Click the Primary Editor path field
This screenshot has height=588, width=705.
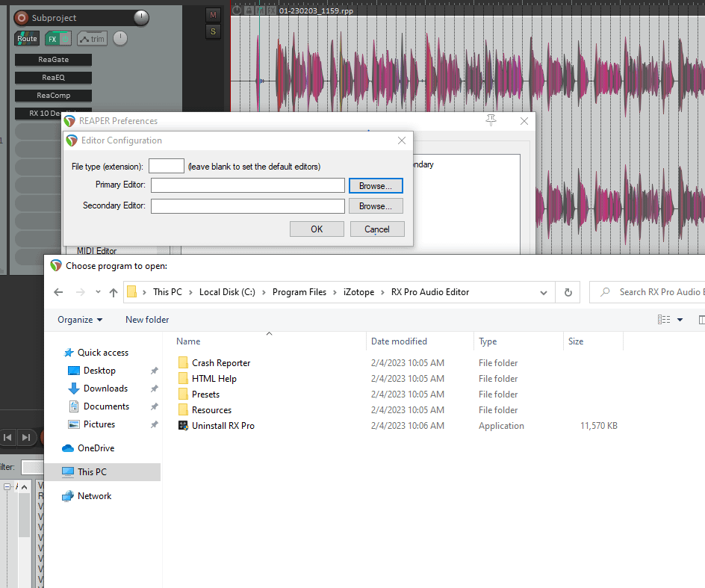(x=248, y=185)
